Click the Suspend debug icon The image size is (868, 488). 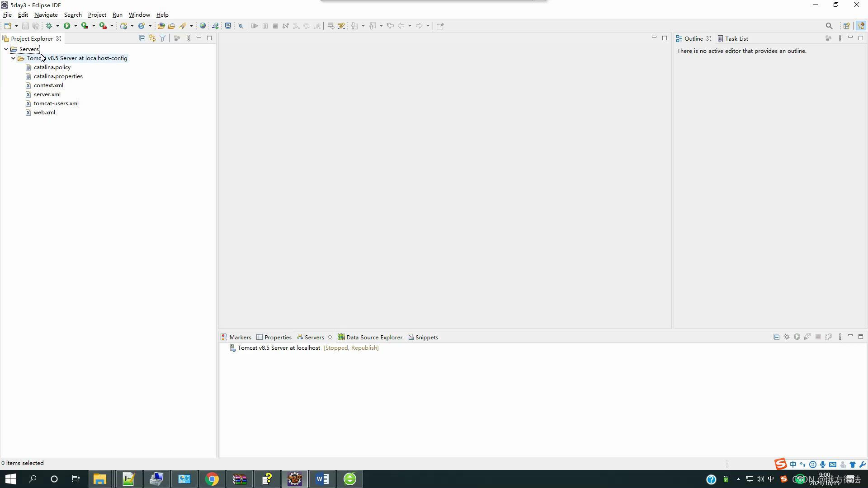click(x=265, y=26)
